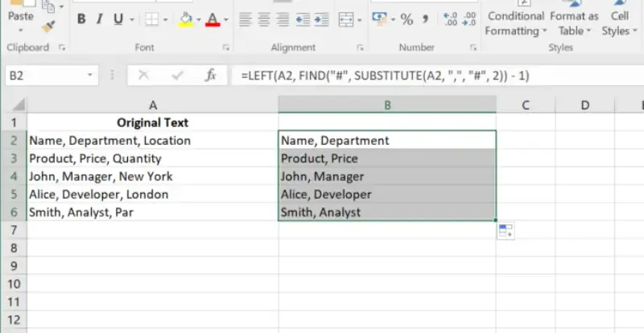Open Font settings dialog launcher

point(225,47)
